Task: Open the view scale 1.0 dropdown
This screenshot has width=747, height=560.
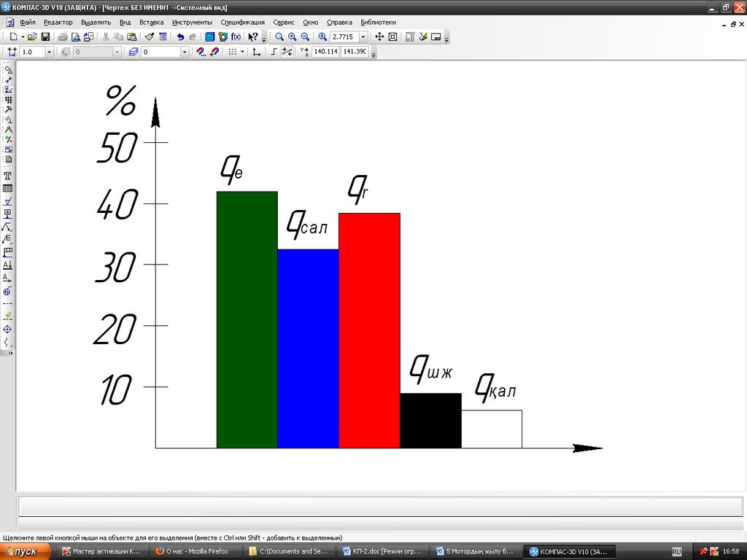Action: point(49,52)
